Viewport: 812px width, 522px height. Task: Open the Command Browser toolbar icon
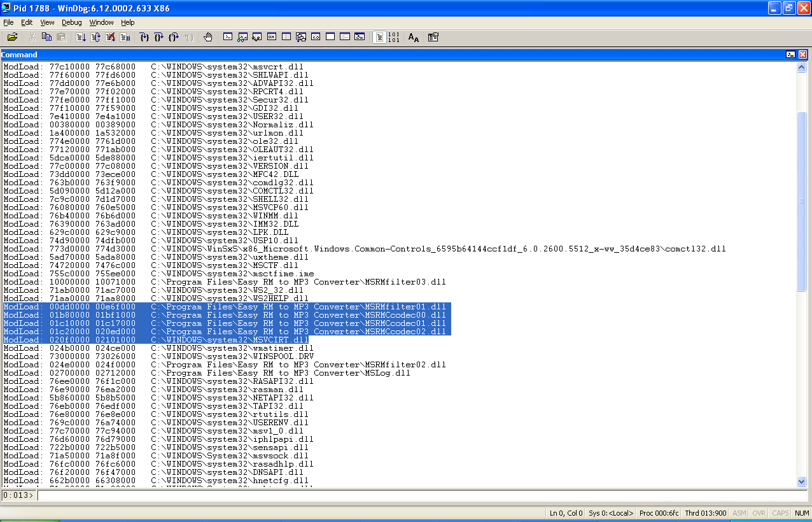coord(360,38)
